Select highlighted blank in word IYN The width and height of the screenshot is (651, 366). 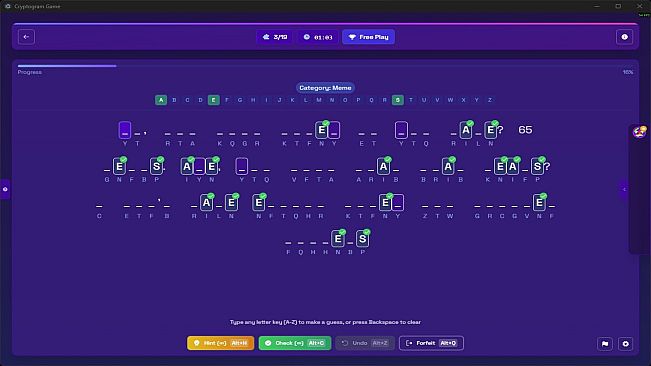(199, 166)
